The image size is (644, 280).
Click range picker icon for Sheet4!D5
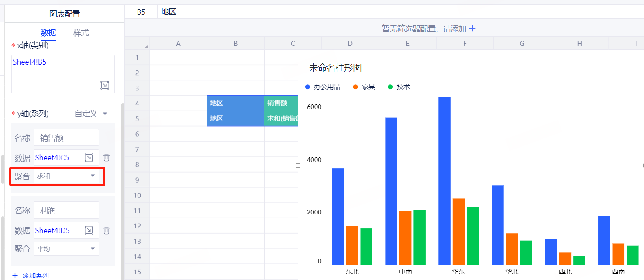[89, 230]
